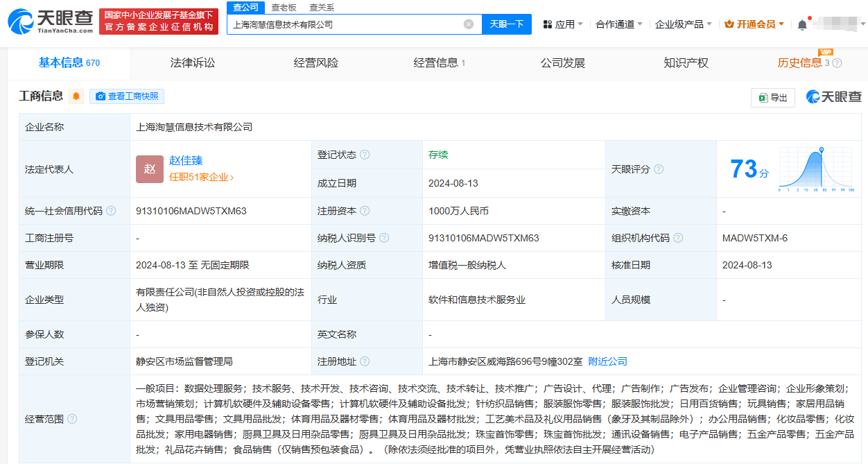Click help icon next to 纳税人识别号

(384, 238)
